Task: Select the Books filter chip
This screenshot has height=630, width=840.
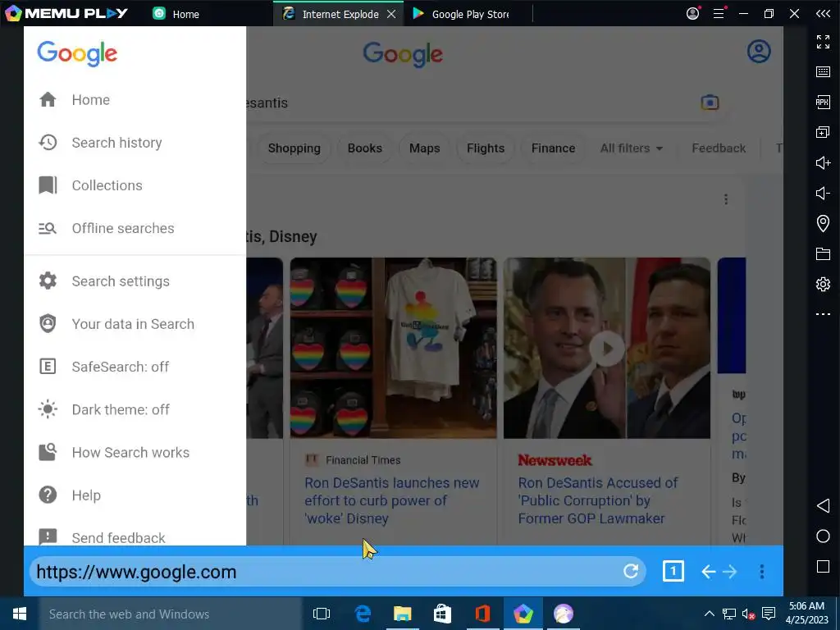Action: click(365, 148)
